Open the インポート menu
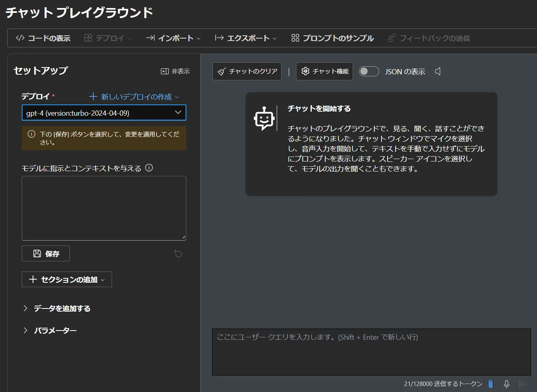Image resolution: width=537 pixels, height=392 pixels. point(173,38)
